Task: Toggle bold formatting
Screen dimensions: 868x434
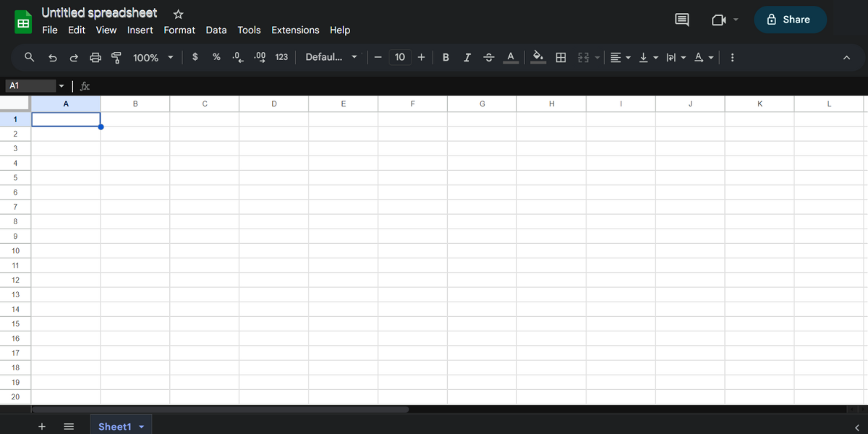Action: coord(446,57)
